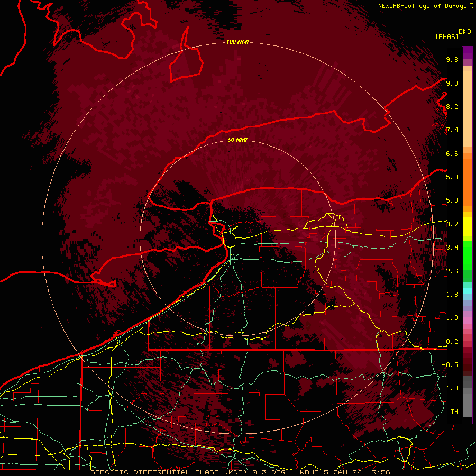Screen dimensions: 476x476
Task: Click the dark orange band of the color bar
Action: pyautogui.click(x=467, y=182)
